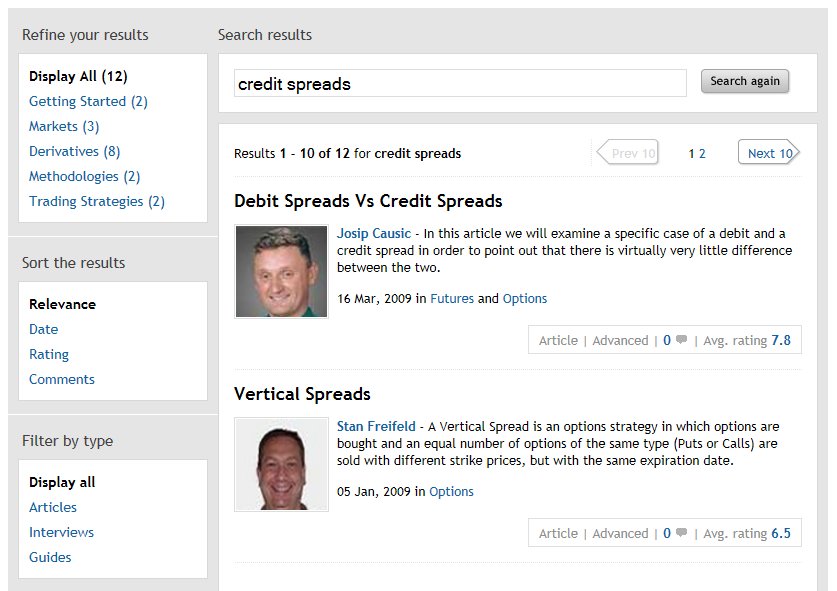Click the Prev 10 arrow button
This screenshot has height=591, width=837.
click(x=628, y=153)
